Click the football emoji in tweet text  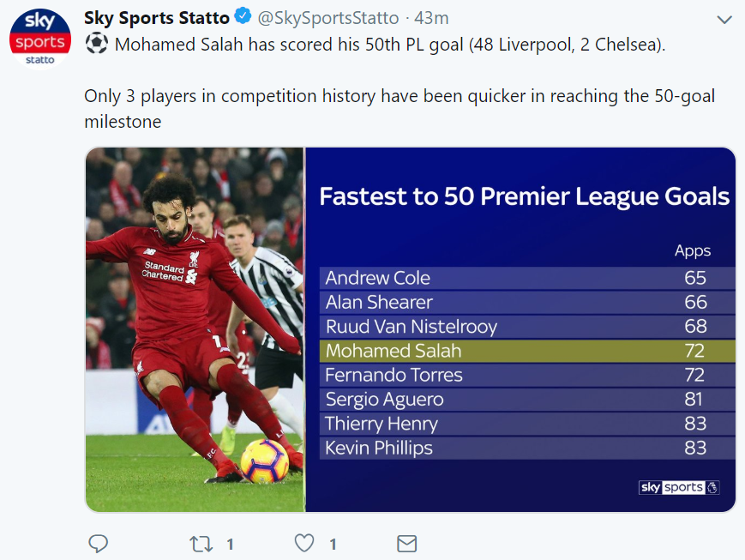pyautogui.click(x=97, y=43)
